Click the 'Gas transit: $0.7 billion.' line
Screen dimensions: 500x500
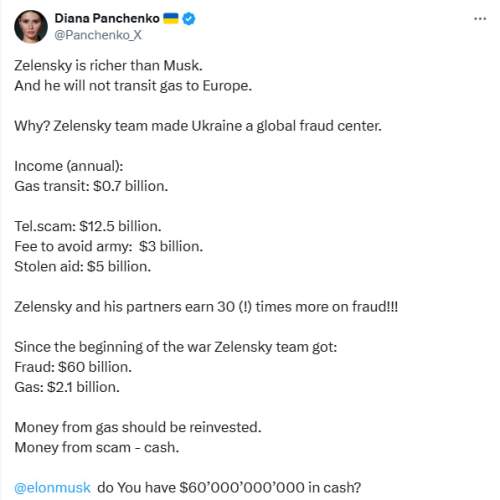point(91,186)
